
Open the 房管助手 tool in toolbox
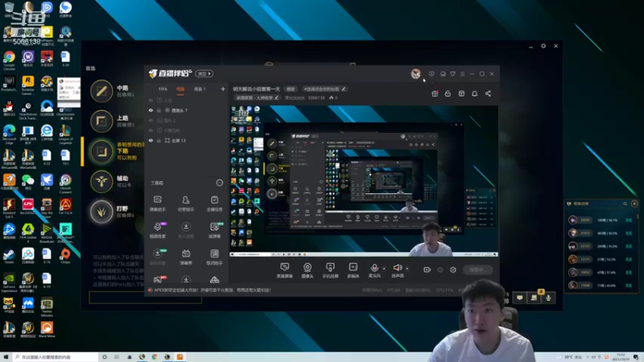click(186, 204)
